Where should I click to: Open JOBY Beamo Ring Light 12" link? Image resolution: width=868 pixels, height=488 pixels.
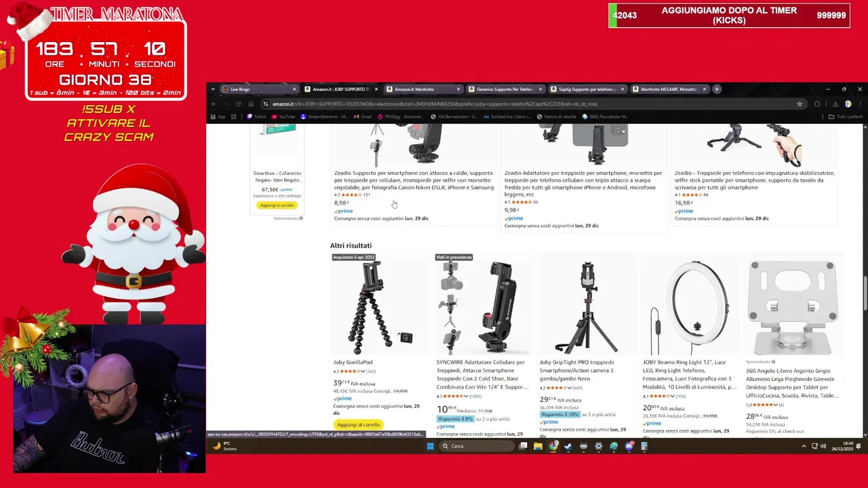690,374
